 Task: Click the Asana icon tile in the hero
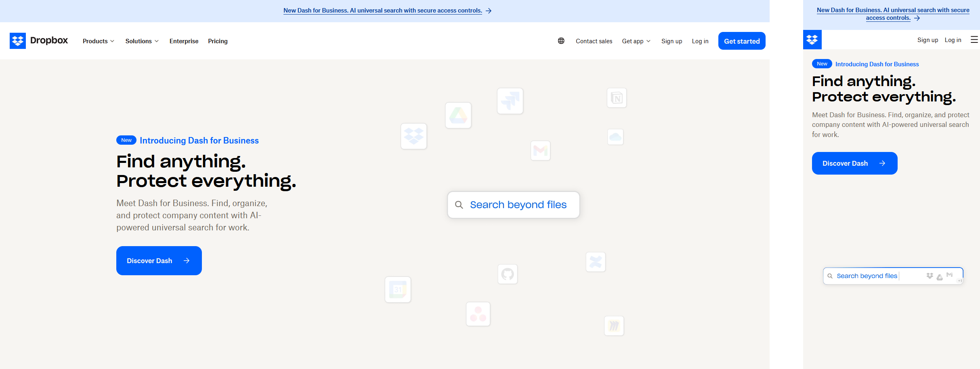(x=478, y=314)
